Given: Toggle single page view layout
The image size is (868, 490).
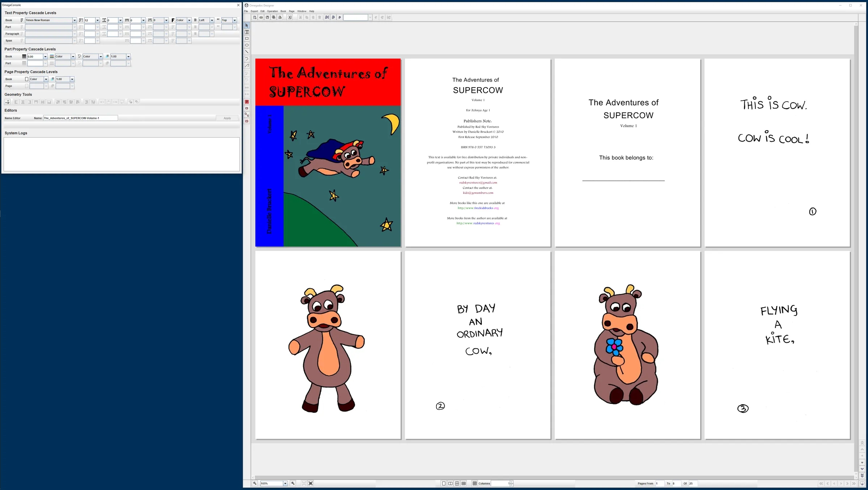Looking at the screenshot, I should pyautogui.click(x=444, y=483).
